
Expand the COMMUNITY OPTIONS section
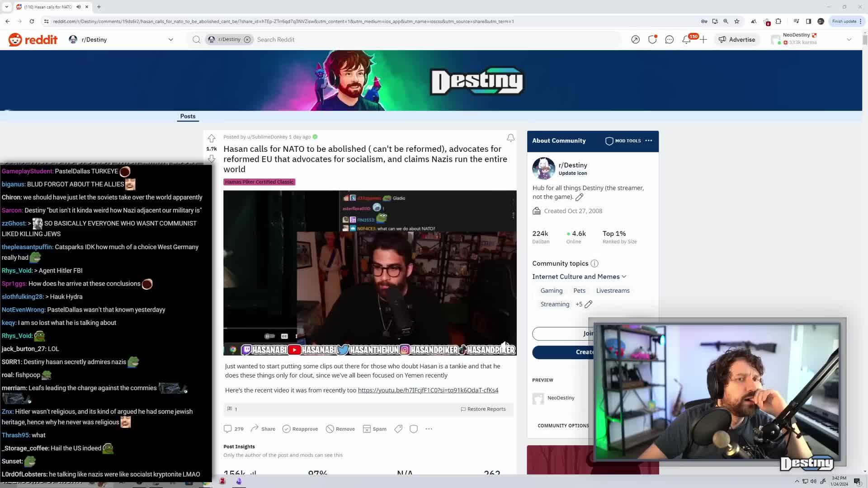(x=563, y=426)
